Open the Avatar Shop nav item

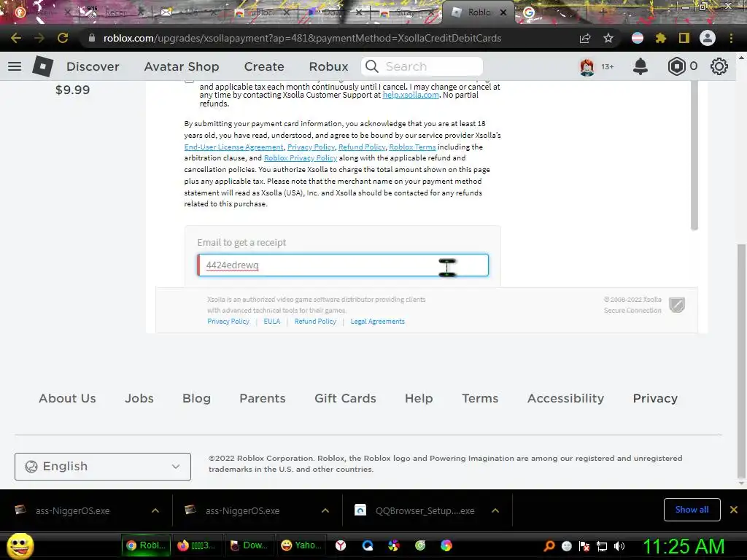click(x=182, y=66)
